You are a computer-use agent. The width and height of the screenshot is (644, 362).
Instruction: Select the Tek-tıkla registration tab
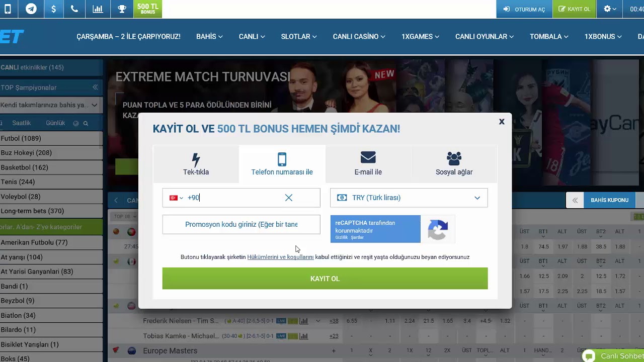[196, 164]
